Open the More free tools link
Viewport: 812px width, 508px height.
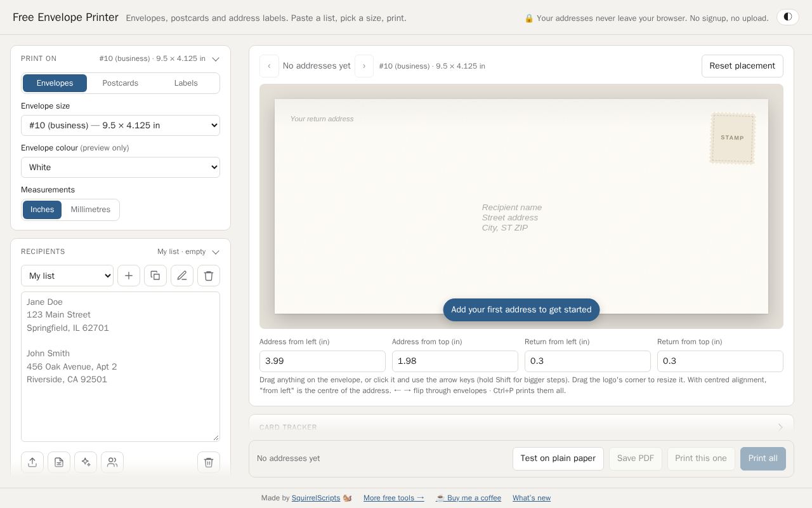tap(394, 498)
